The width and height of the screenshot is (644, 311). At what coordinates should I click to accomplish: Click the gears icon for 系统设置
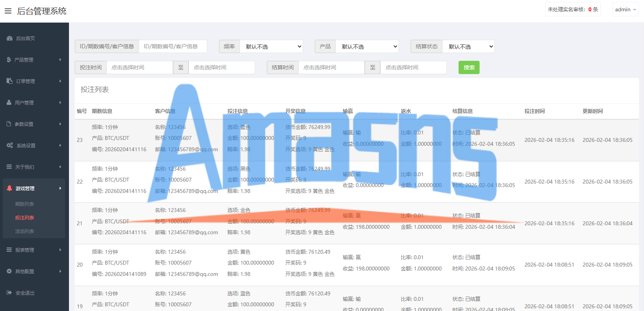[x=10, y=145]
